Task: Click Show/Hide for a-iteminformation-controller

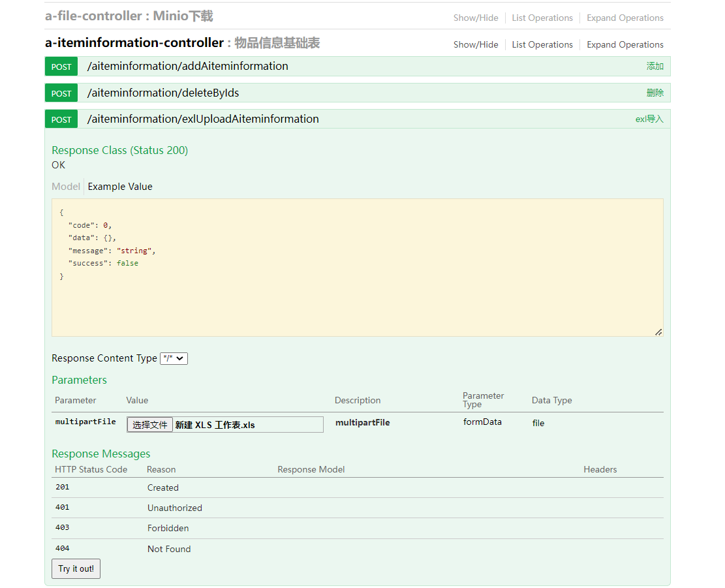Action: (x=475, y=45)
